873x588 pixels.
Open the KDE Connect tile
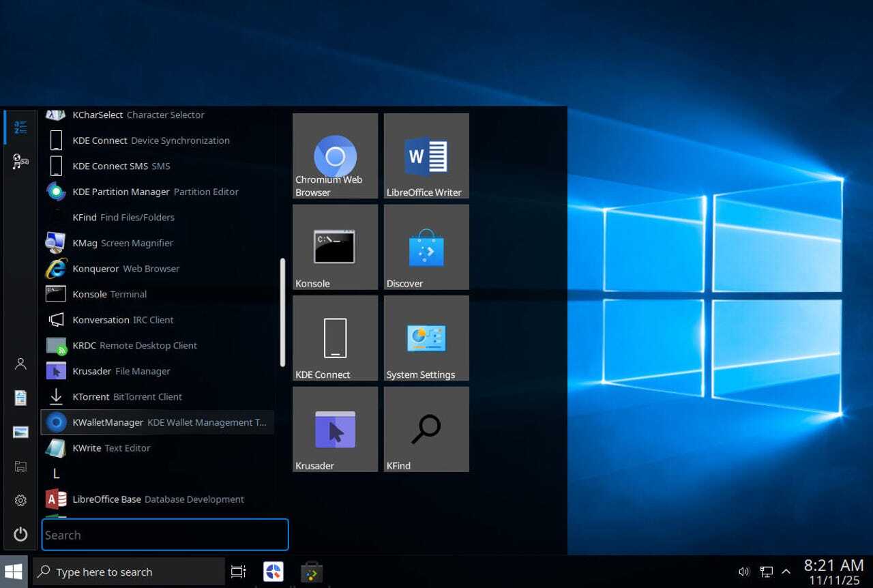pyautogui.click(x=335, y=338)
